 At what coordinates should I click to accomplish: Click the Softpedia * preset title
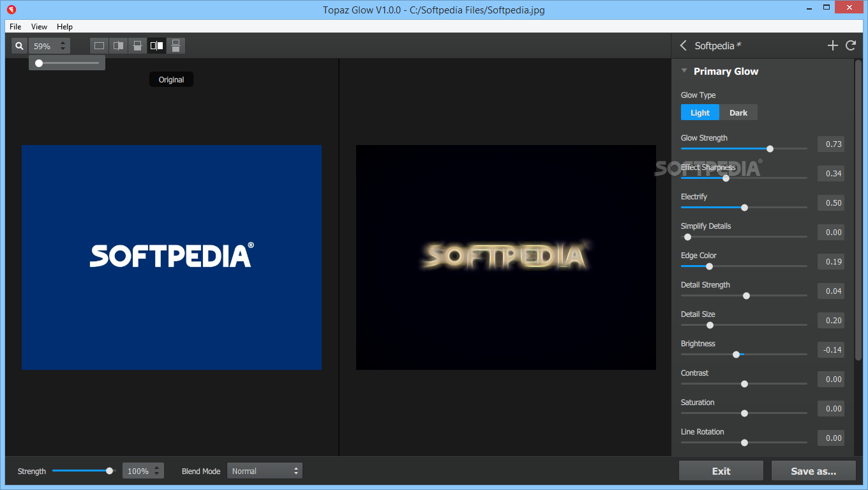[x=718, y=45]
